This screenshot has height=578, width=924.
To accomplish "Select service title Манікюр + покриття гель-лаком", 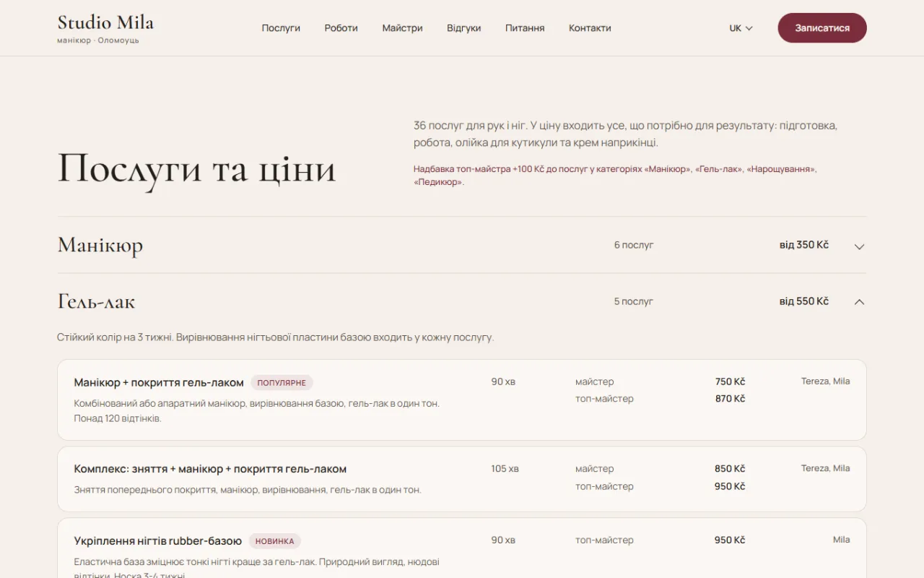I will 159,382.
